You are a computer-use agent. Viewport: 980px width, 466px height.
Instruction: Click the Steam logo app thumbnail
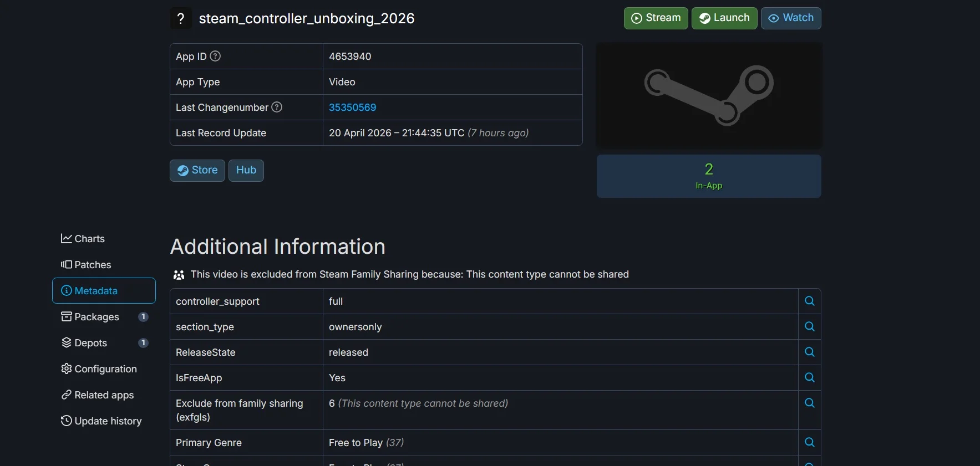pyautogui.click(x=709, y=95)
